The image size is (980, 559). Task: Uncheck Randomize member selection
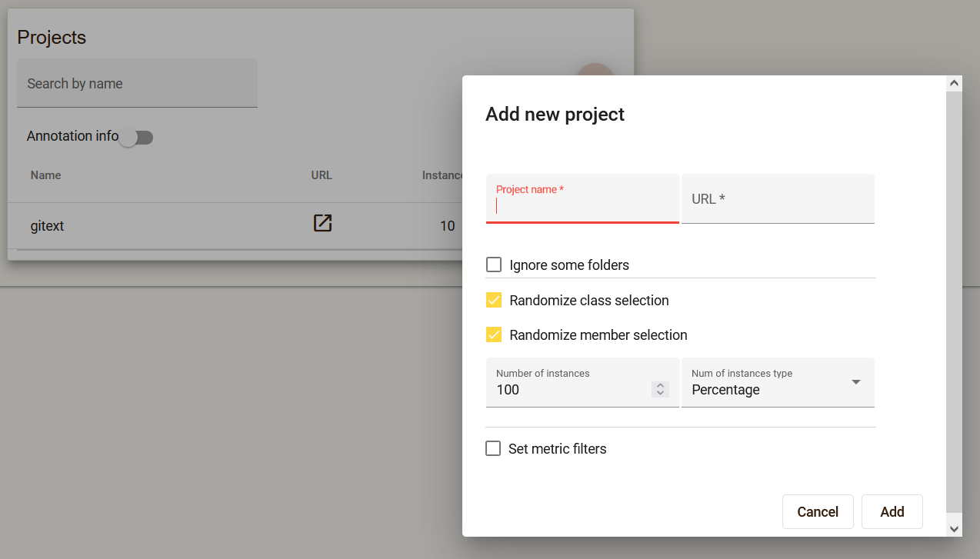[494, 334]
